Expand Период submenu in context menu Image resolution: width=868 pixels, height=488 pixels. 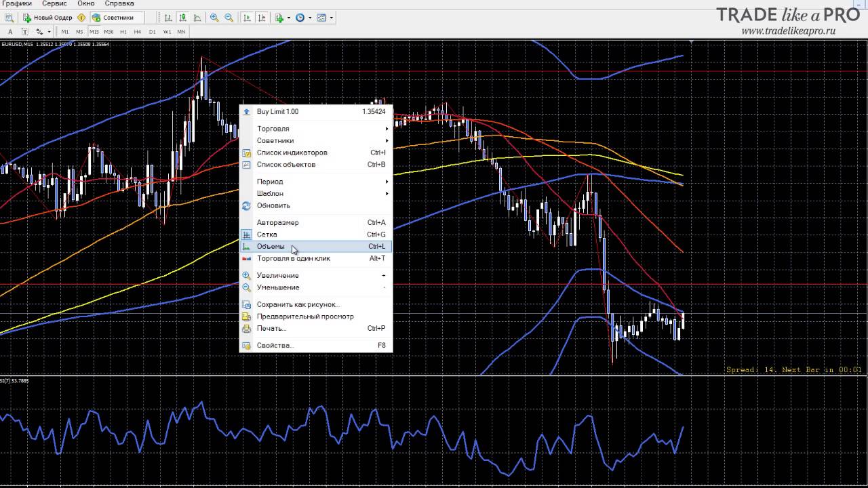coord(315,182)
